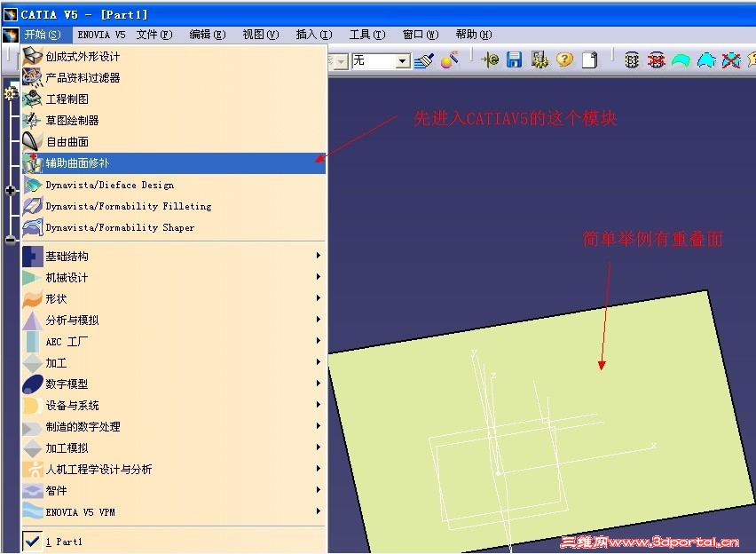
Task: Open the 插入 (Insert) menu
Action: tap(314, 35)
